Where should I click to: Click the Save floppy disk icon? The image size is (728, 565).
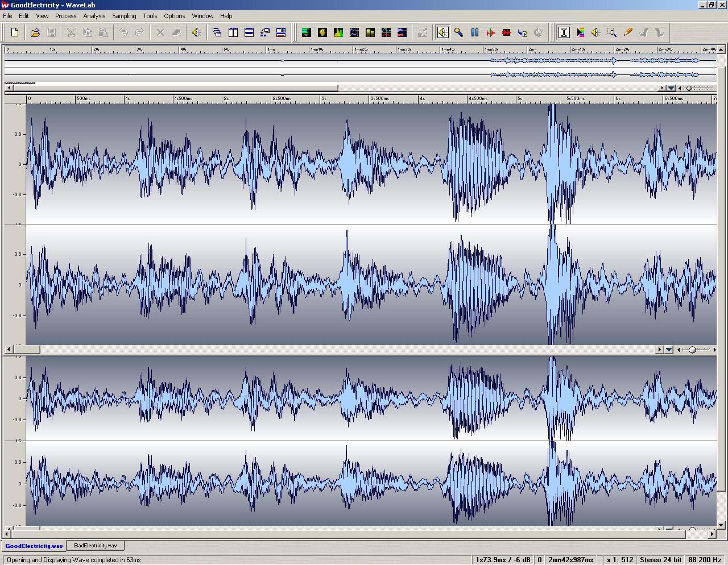coord(51,32)
